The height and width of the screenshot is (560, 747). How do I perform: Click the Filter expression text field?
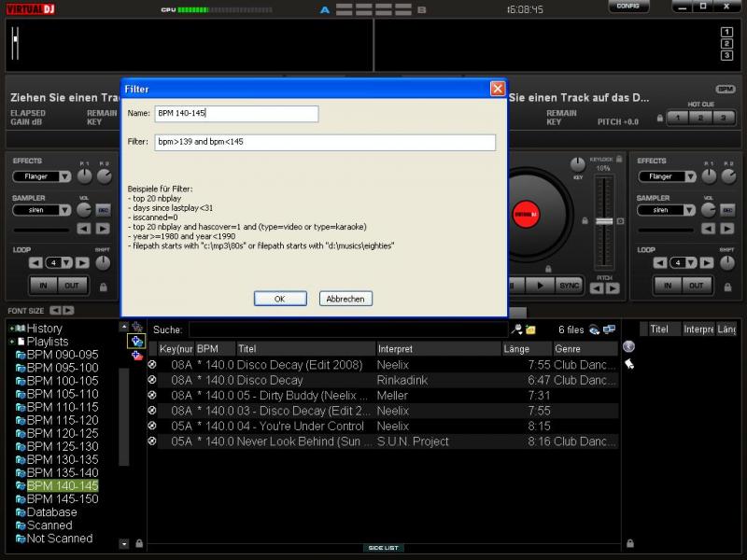click(x=325, y=143)
